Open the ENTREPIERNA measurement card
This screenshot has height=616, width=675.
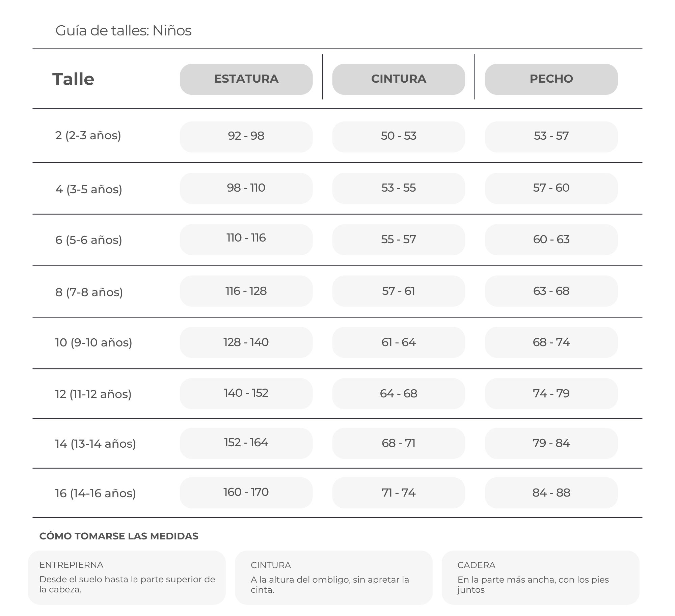click(127, 578)
